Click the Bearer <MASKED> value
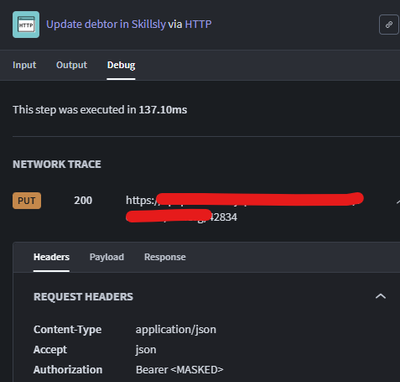Screen dimensions: 400x382 pos(179,370)
